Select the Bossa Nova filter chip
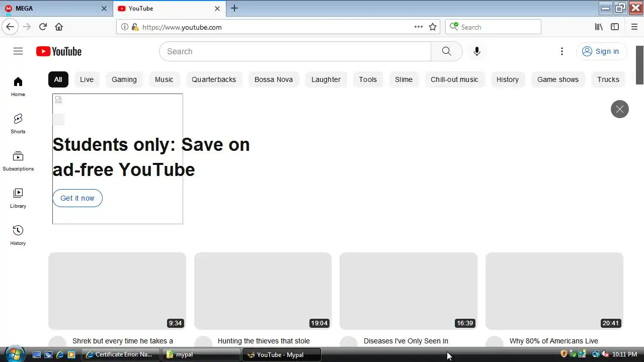The width and height of the screenshot is (644, 362). (x=274, y=79)
